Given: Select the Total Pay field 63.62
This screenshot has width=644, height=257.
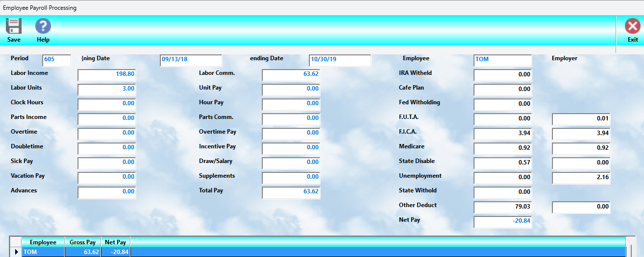Looking at the screenshot, I should click(x=291, y=192).
